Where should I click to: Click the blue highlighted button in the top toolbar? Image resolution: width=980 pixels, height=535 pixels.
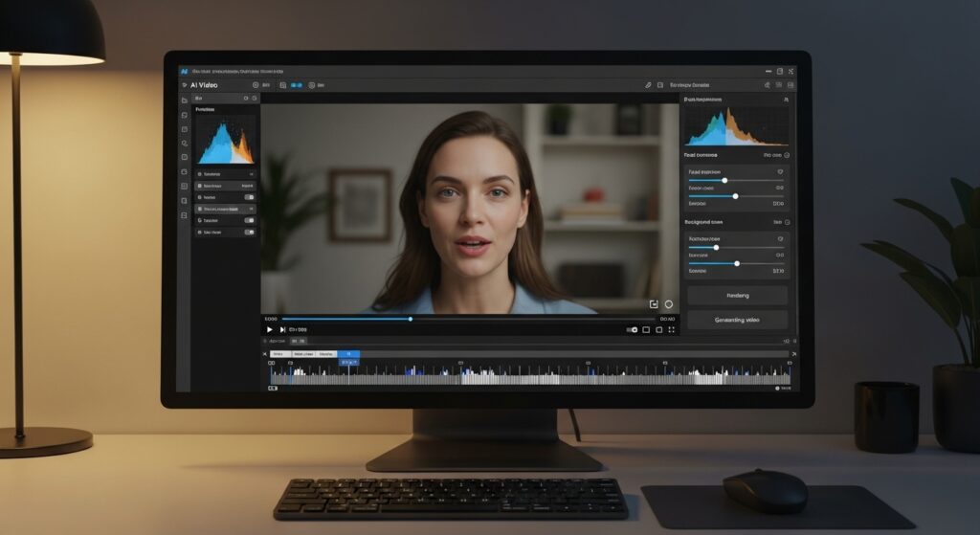tap(297, 85)
